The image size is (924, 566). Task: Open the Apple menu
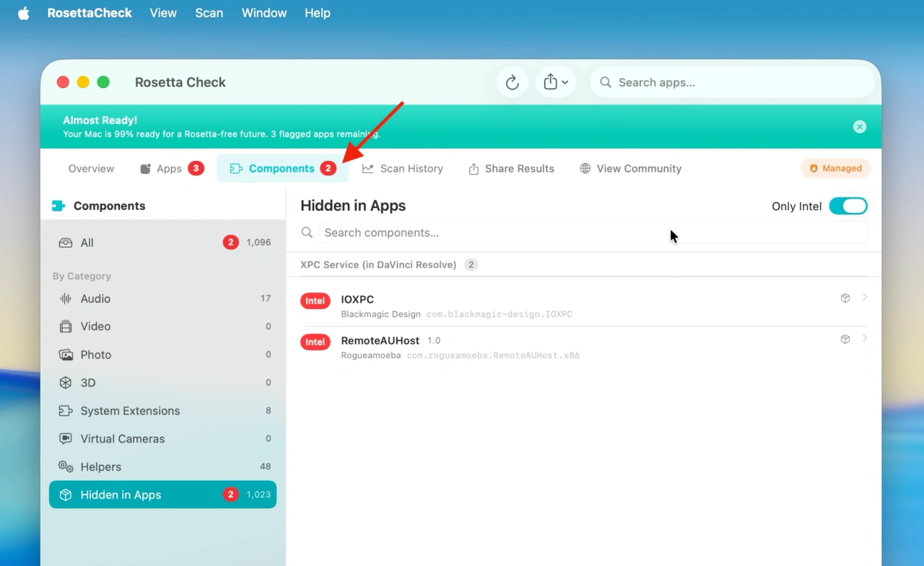[x=24, y=13]
